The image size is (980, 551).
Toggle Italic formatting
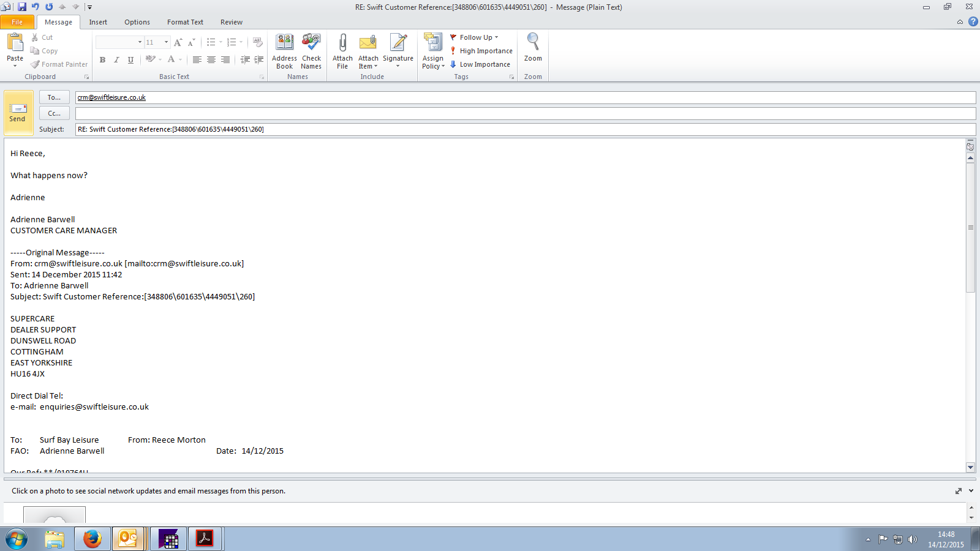tap(116, 59)
